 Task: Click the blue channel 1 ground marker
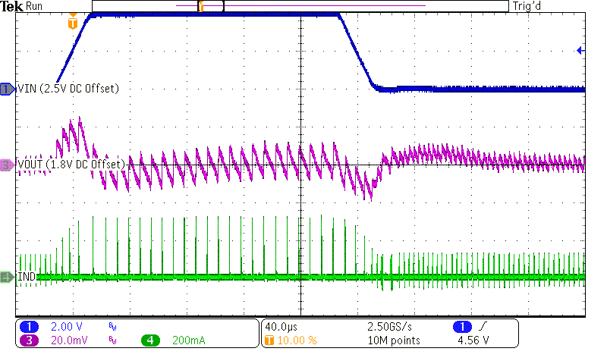click(8, 89)
